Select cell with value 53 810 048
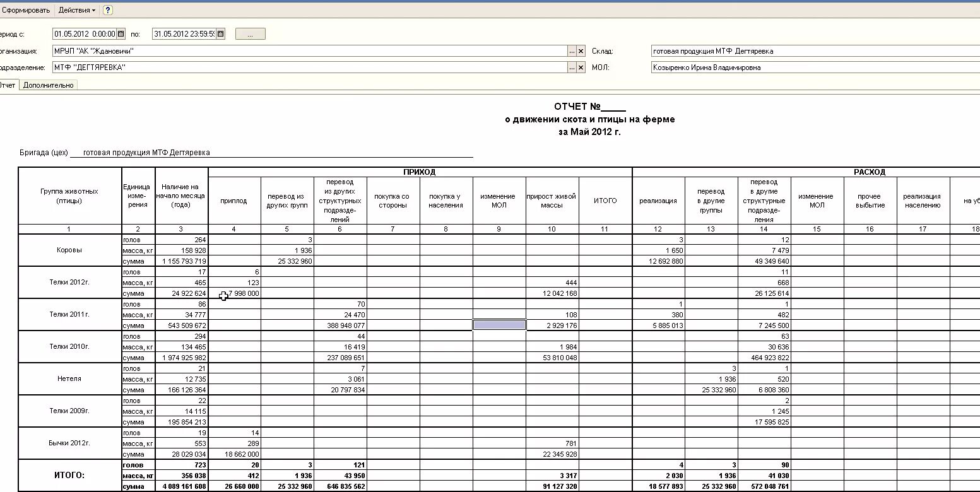The width and height of the screenshot is (980, 492). [552, 357]
